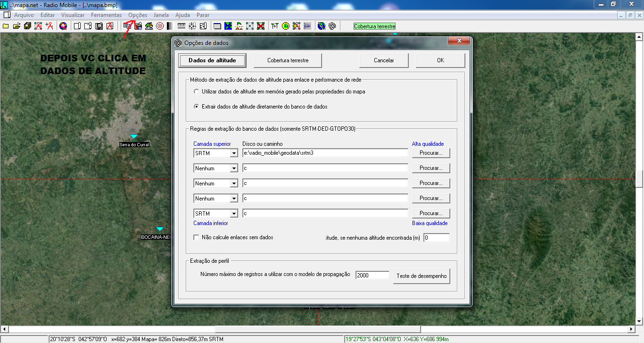The width and height of the screenshot is (644, 343).
Task: Select 'Extrair dados de altitude diretamente' option
Action: point(197,107)
